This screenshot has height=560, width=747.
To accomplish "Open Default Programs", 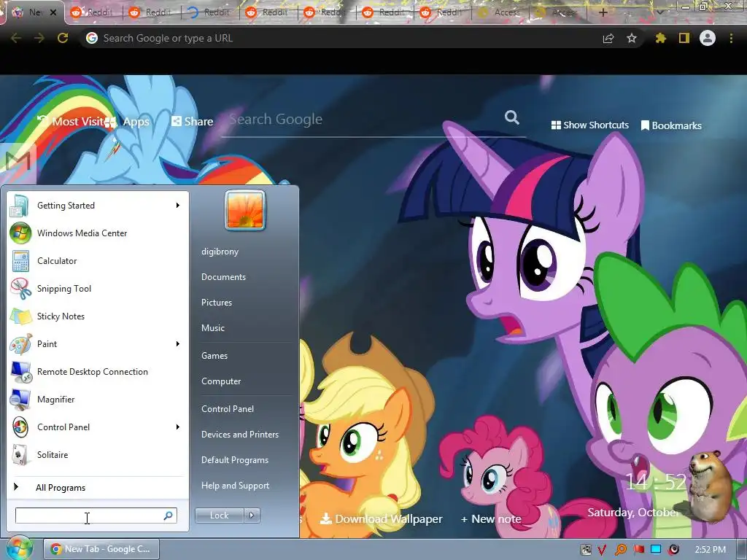I will 235,460.
